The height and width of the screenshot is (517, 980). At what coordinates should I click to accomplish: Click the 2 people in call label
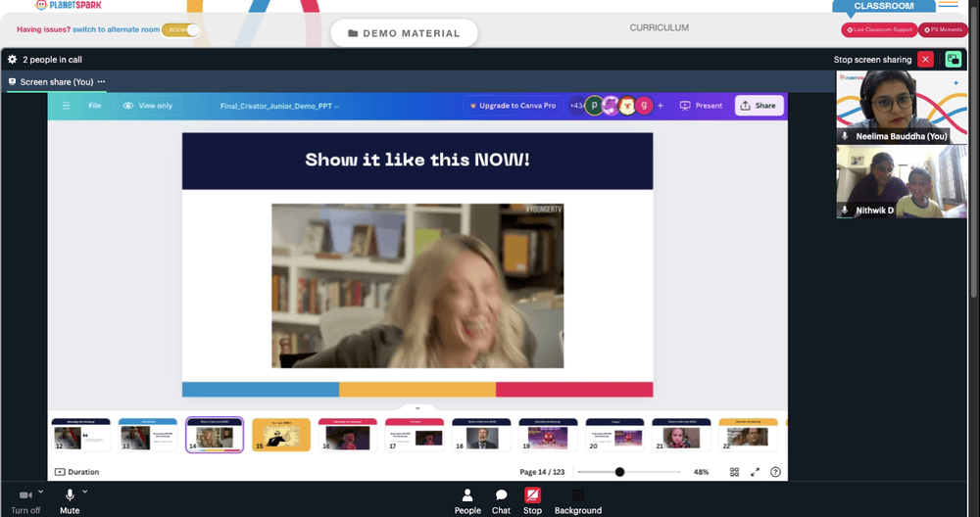53,60
